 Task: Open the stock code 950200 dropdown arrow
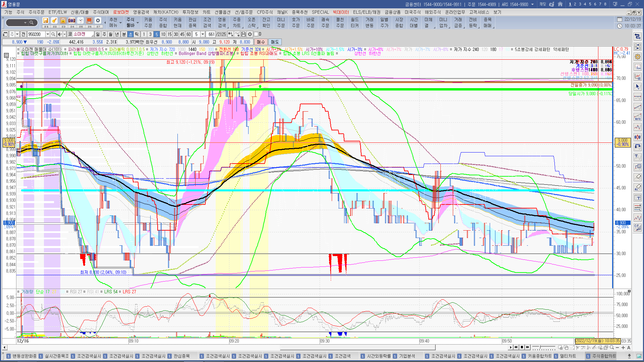pos(48,34)
